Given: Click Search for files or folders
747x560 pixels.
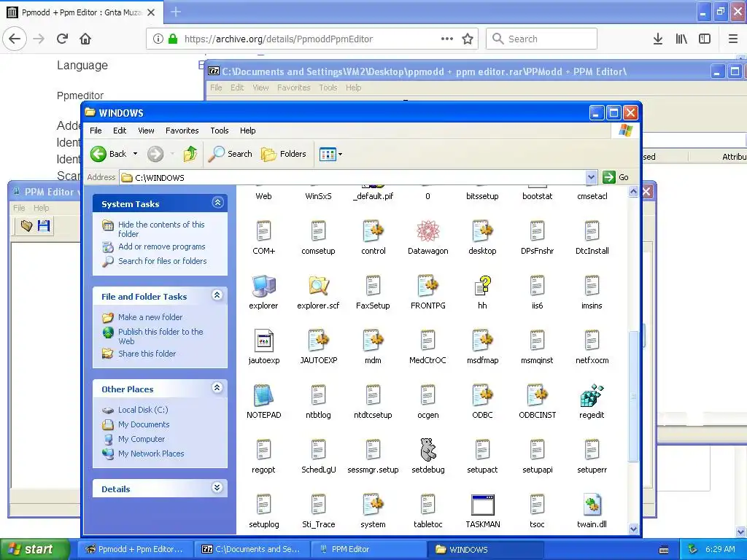Looking at the screenshot, I should [x=163, y=261].
